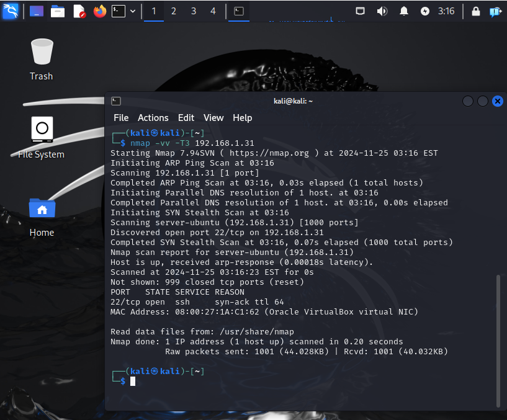Click the terminal window title icon

tap(116, 101)
